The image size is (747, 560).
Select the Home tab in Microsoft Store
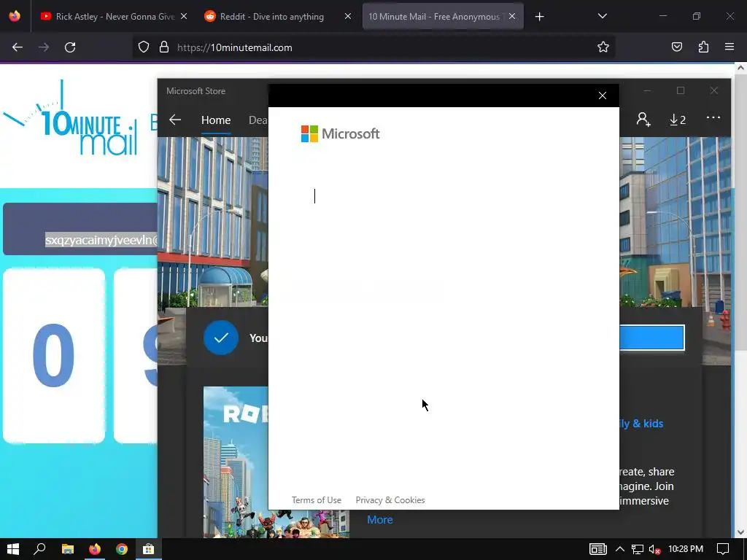click(216, 120)
